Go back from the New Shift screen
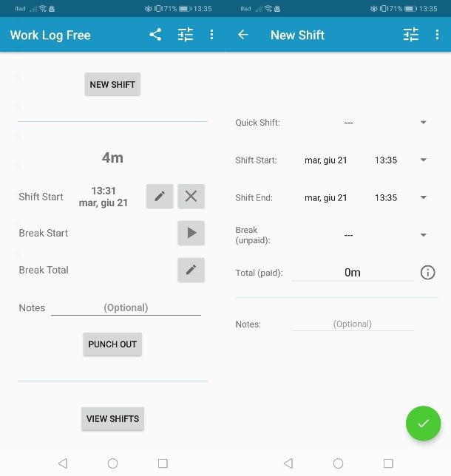This screenshot has height=476, width=451. 243,35
